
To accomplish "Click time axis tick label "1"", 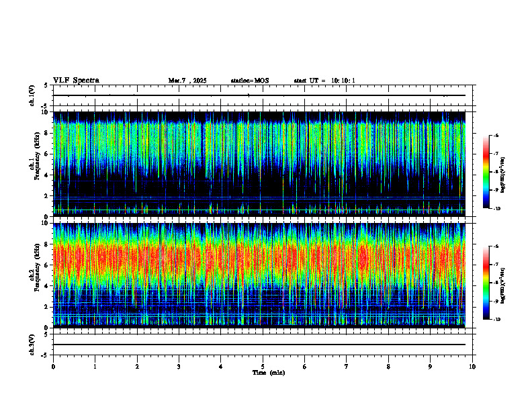I will (x=95, y=367).
